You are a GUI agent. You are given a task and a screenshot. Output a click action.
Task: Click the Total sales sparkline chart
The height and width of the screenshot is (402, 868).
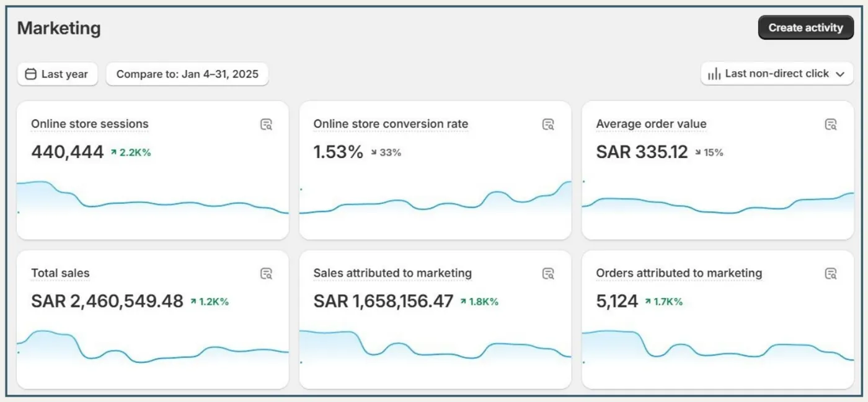tap(153, 347)
